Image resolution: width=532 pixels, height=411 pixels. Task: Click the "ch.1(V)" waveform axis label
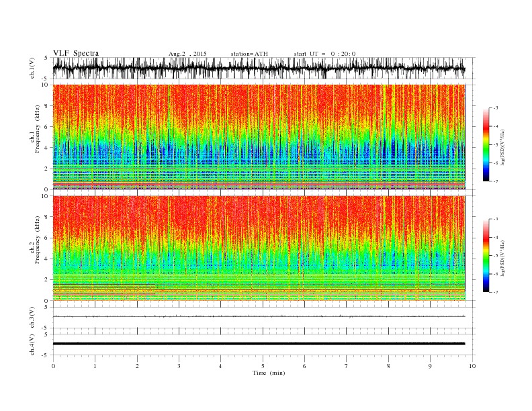(x=32, y=68)
